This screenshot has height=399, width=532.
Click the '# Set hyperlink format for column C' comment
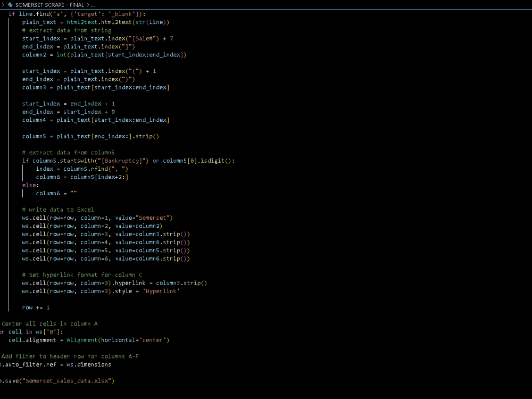pyautogui.click(x=82, y=275)
